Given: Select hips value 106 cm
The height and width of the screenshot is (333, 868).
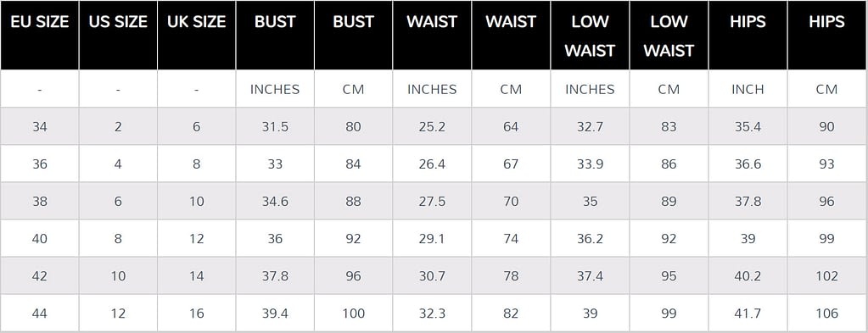Looking at the screenshot, I should [x=827, y=314].
